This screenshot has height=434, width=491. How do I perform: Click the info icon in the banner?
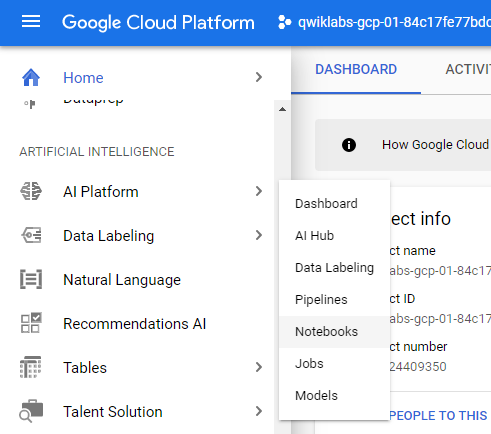coord(349,145)
